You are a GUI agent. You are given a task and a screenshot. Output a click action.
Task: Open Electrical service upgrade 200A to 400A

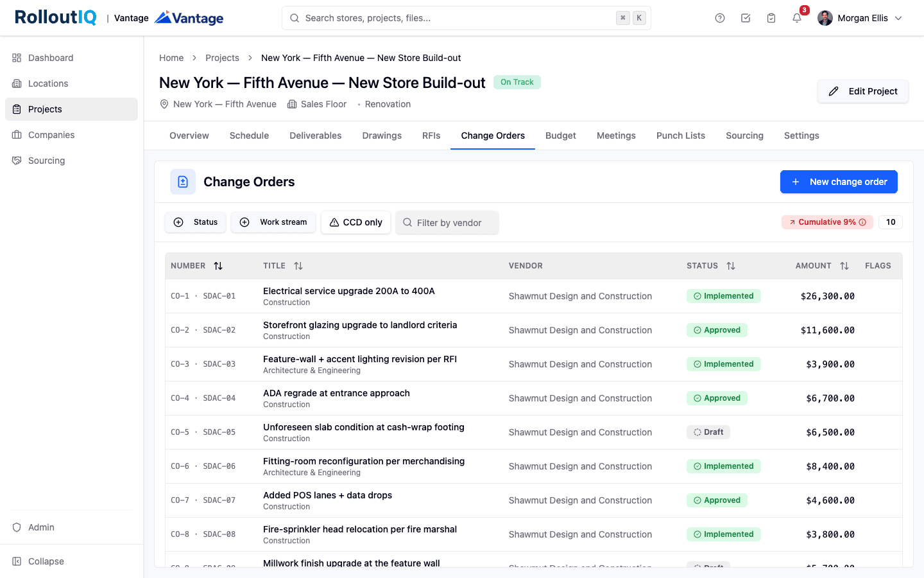click(x=349, y=291)
